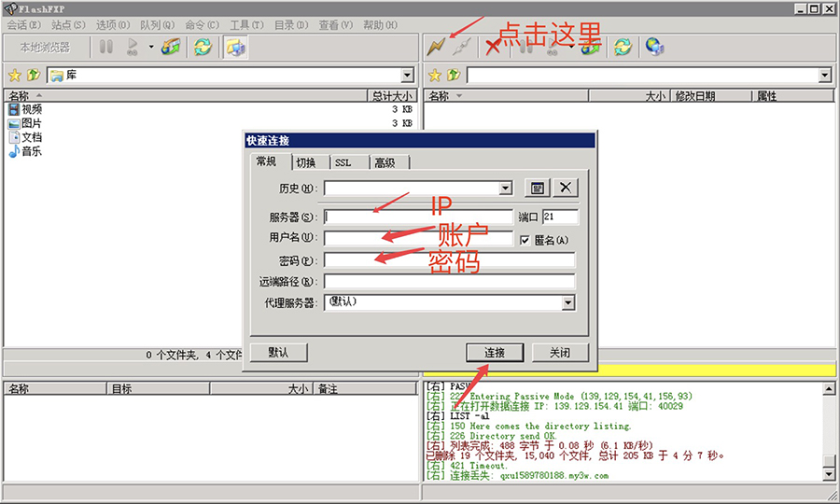This screenshot has height=504, width=840.
Task: Go up one folder in the local pane
Action: (x=34, y=76)
